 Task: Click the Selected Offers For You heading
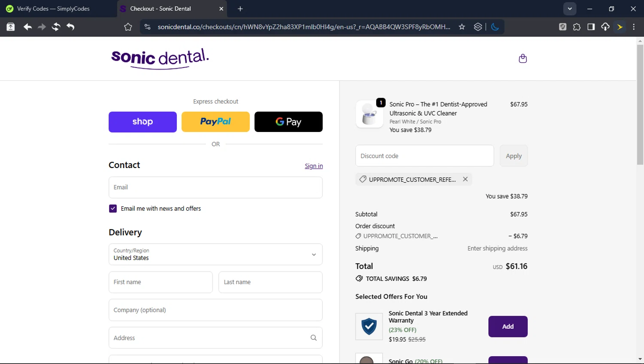[x=391, y=297]
